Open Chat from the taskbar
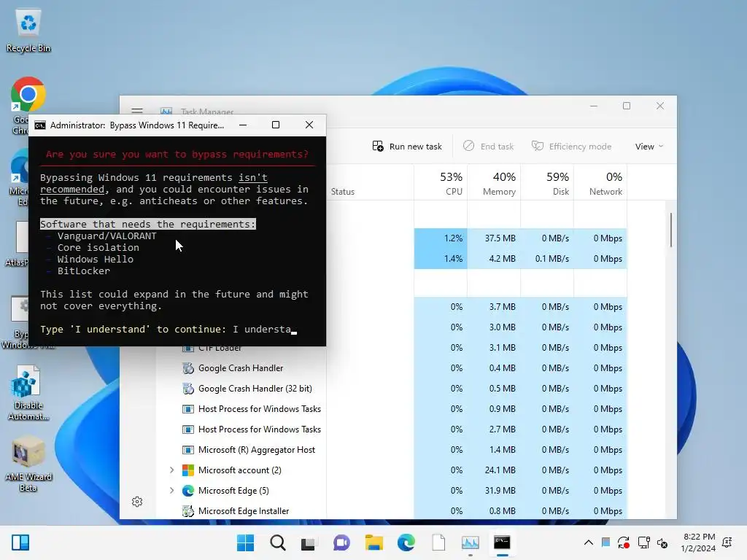Viewport: 747px width, 560px height. pyautogui.click(x=341, y=542)
